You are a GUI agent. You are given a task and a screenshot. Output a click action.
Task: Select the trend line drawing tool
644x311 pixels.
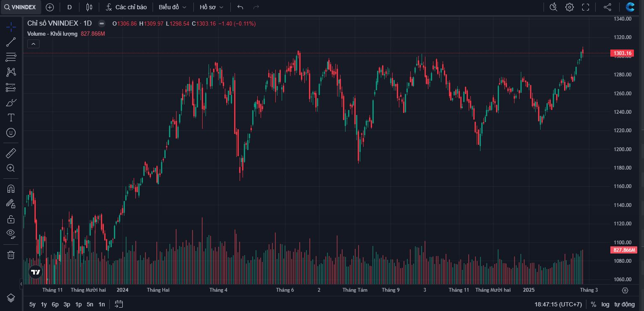point(11,42)
